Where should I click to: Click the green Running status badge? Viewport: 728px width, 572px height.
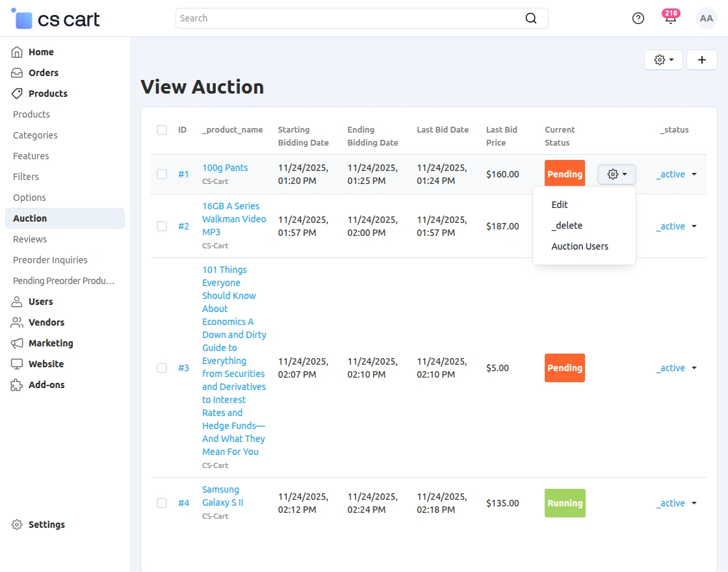[565, 503]
